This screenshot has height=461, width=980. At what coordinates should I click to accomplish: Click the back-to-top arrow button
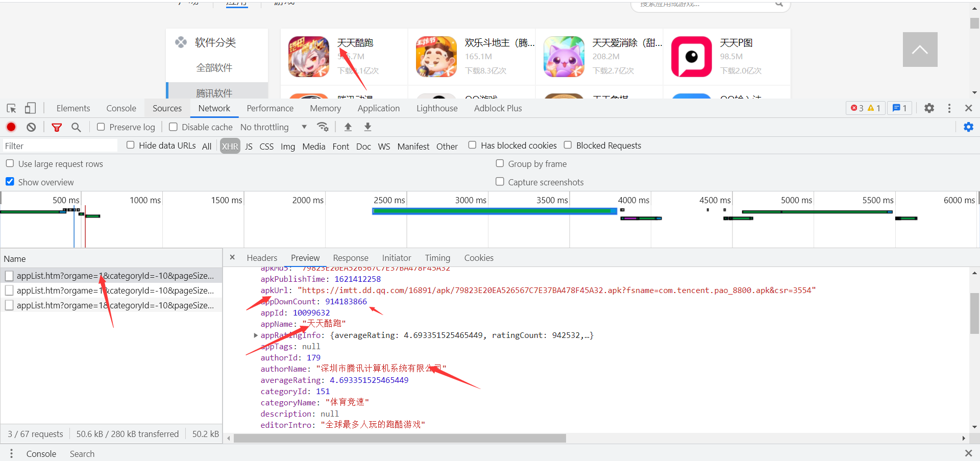(920, 50)
